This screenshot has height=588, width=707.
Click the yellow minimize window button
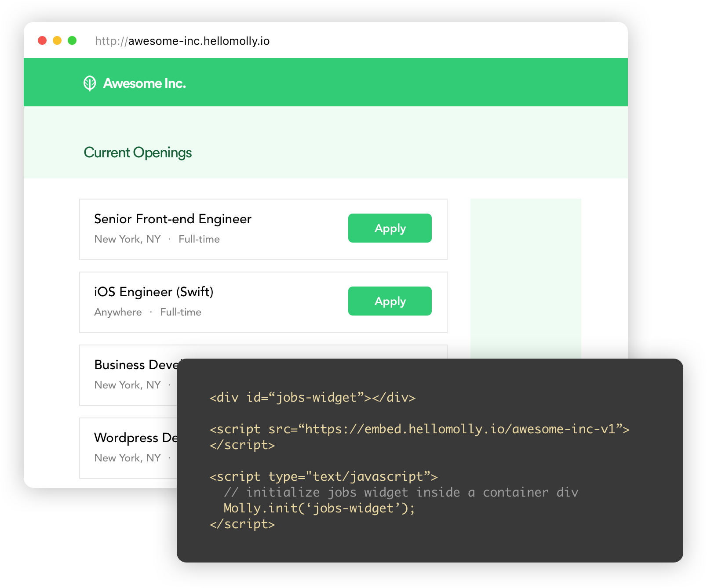(x=57, y=40)
